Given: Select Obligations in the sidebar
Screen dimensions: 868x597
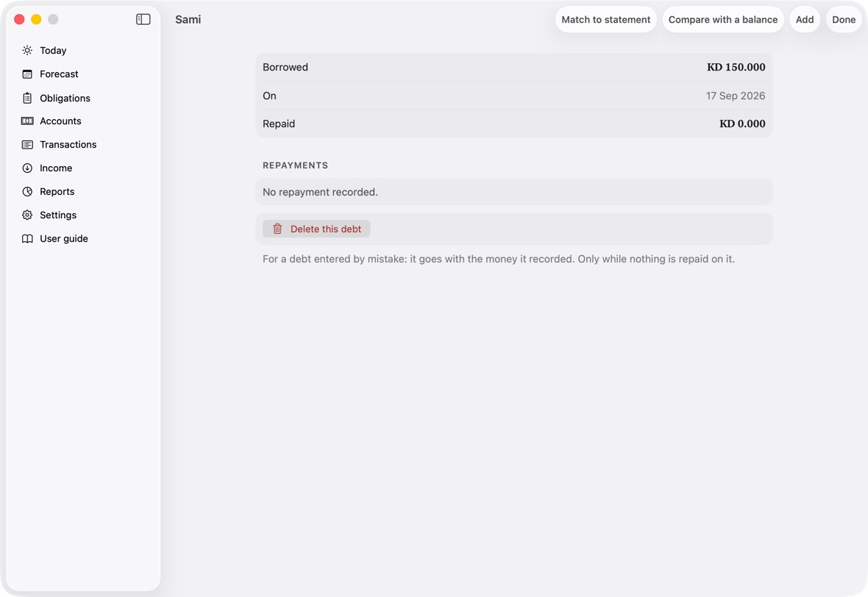Looking at the screenshot, I should pos(65,98).
